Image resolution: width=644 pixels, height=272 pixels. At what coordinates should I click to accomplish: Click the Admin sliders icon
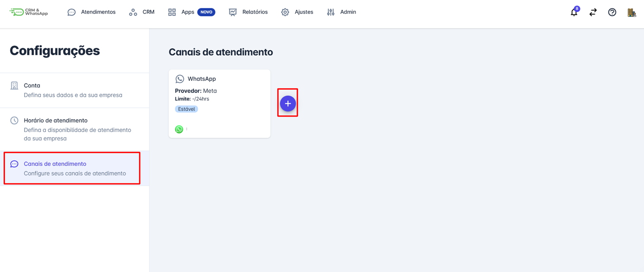pos(331,12)
